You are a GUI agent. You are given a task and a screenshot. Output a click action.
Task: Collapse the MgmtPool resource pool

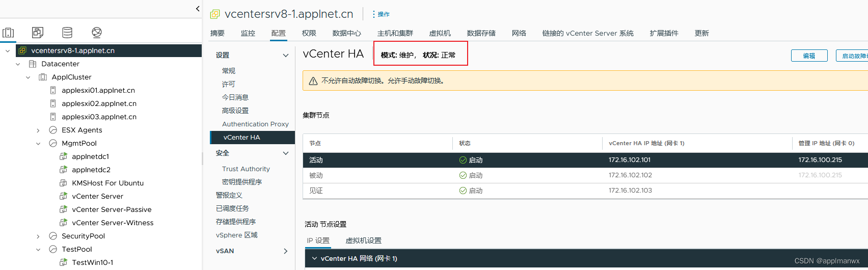pyautogui.click(x=38, y=144)
